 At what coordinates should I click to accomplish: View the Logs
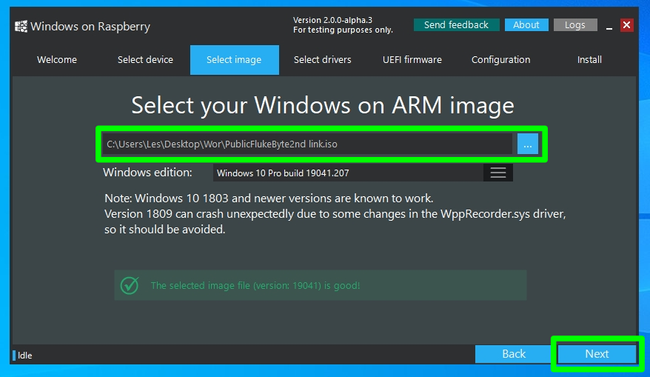coord(575,25)
